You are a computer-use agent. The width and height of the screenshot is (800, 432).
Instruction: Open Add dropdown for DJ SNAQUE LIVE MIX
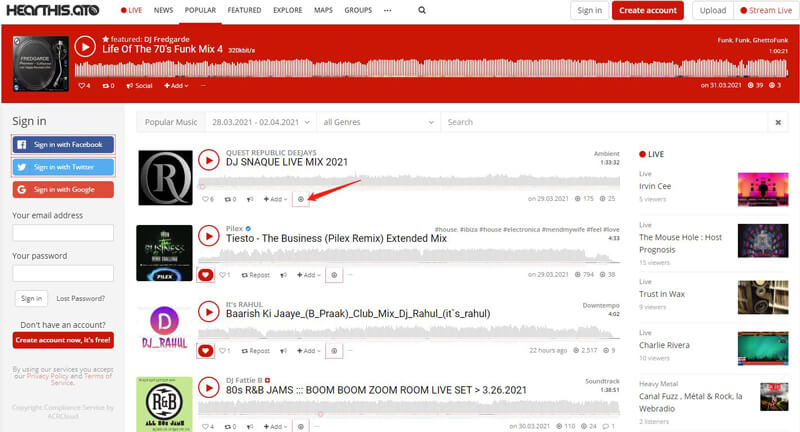pos(275,199)
